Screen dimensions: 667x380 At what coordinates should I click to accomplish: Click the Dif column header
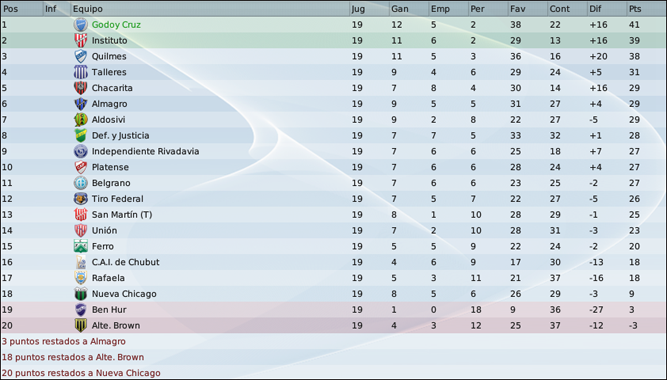(x=606, y=9)
